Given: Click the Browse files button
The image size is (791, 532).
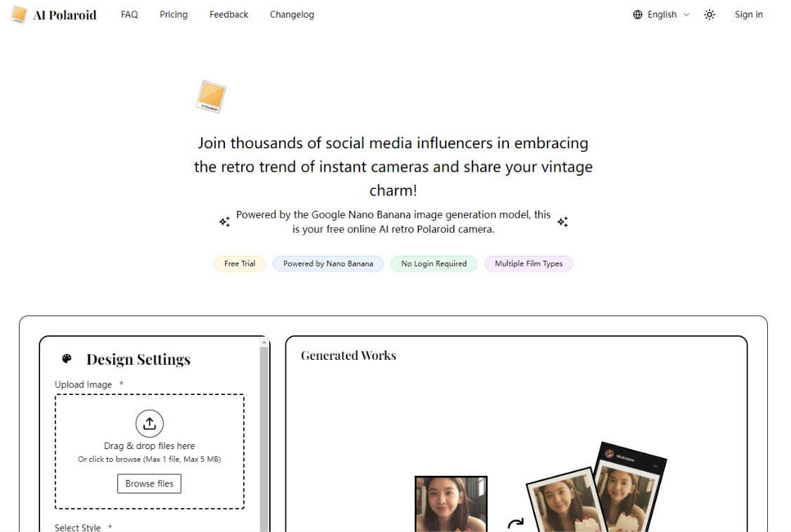Looking at the screenshot, I should (149, 484).
